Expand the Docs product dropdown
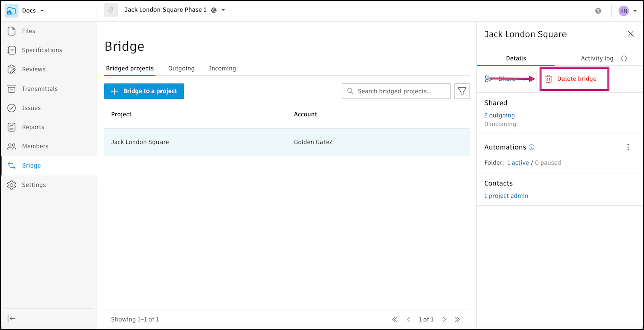The image size is (644, 330). 42,11
